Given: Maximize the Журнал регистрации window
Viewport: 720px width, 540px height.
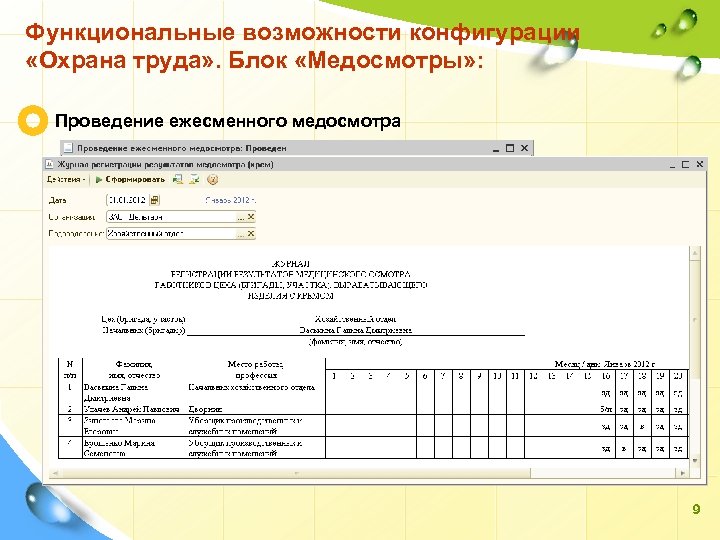Looking at the screenshot, I should coord(686,164).
